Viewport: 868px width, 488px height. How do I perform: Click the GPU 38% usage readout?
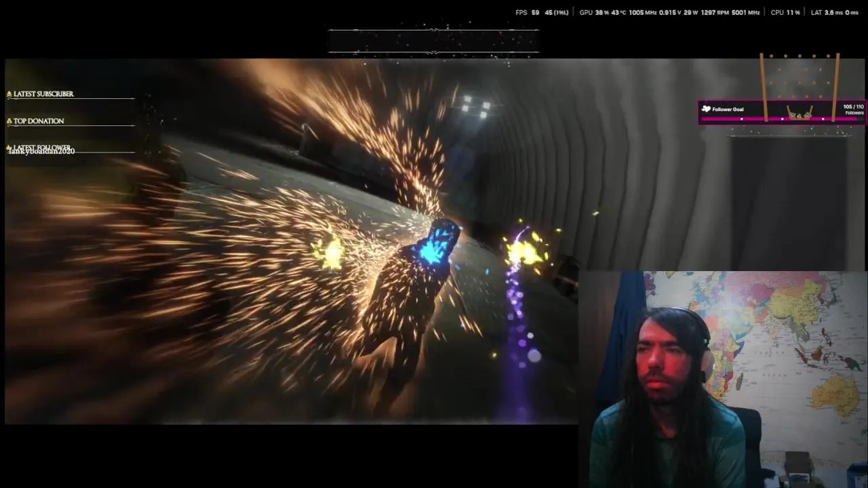tap(594, 13)
